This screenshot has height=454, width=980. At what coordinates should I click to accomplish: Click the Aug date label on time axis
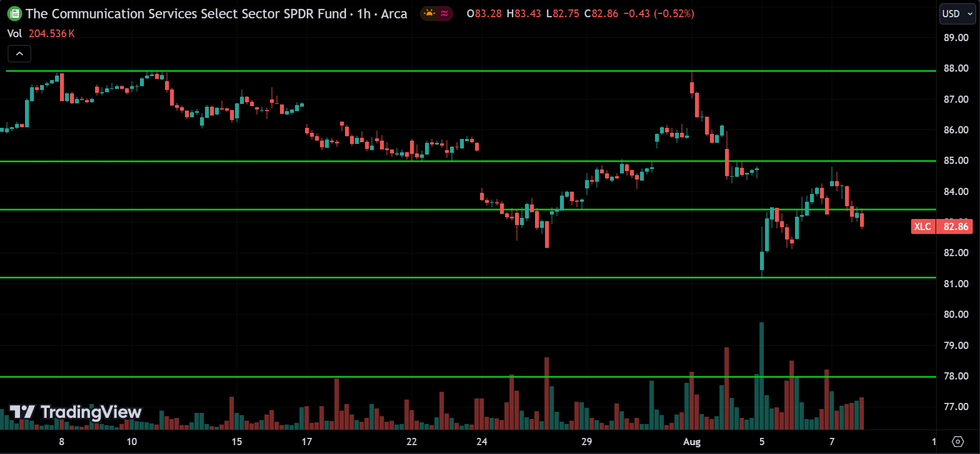(x=692, y=442)
